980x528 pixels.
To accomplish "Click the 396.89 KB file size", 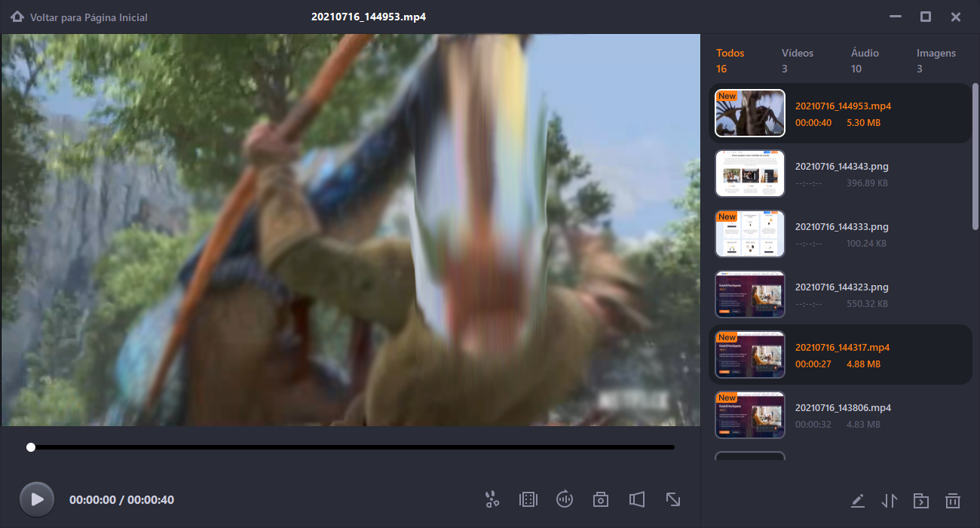I will coord(867,183).
